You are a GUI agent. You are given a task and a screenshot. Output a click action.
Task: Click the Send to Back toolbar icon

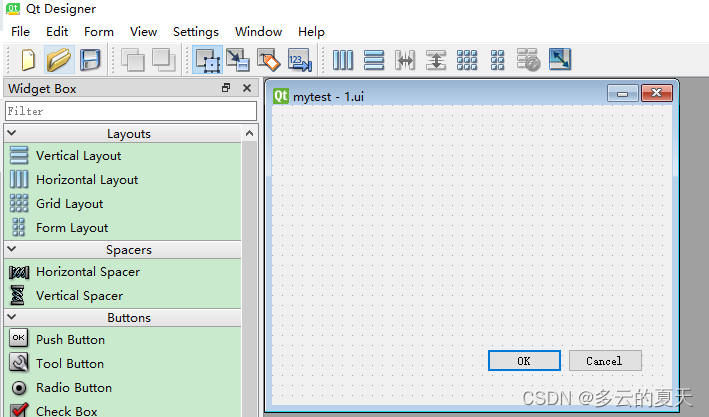pos(132,60)
